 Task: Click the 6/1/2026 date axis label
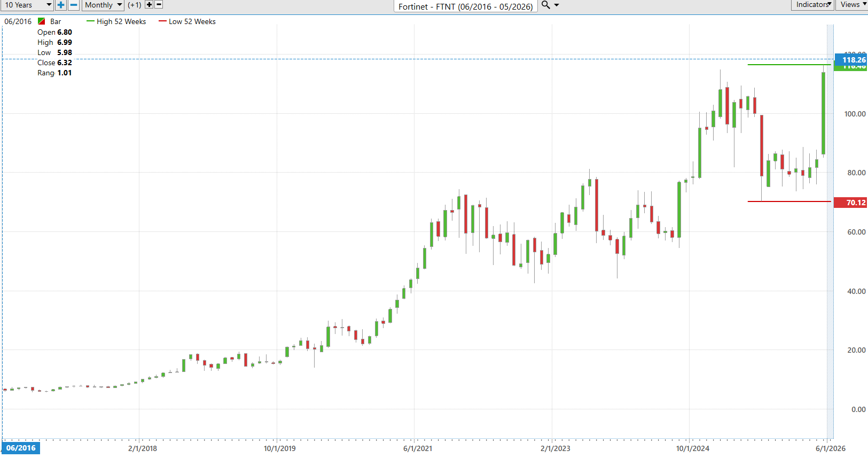click(x=831, y=448)
